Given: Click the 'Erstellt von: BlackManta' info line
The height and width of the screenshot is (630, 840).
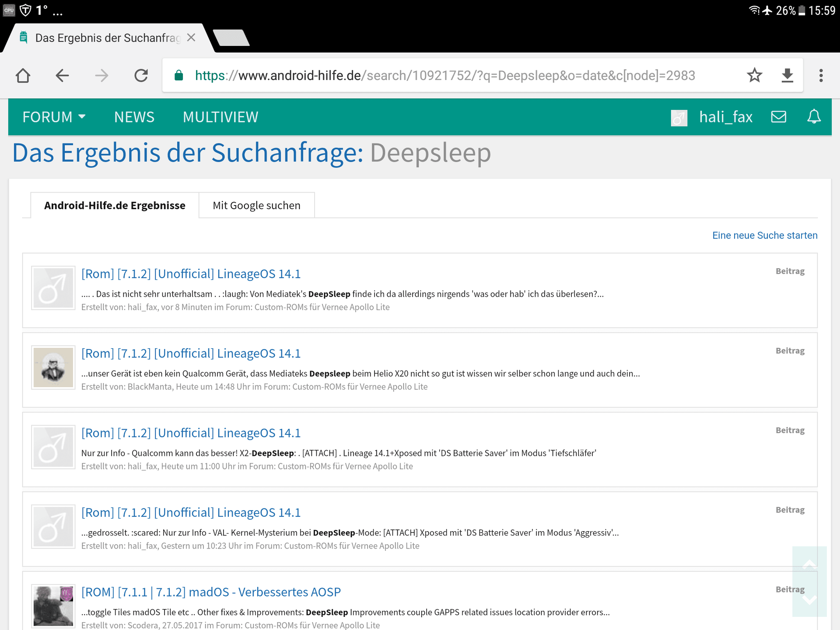Looking at the screenshot, I should tap(254, 387).
